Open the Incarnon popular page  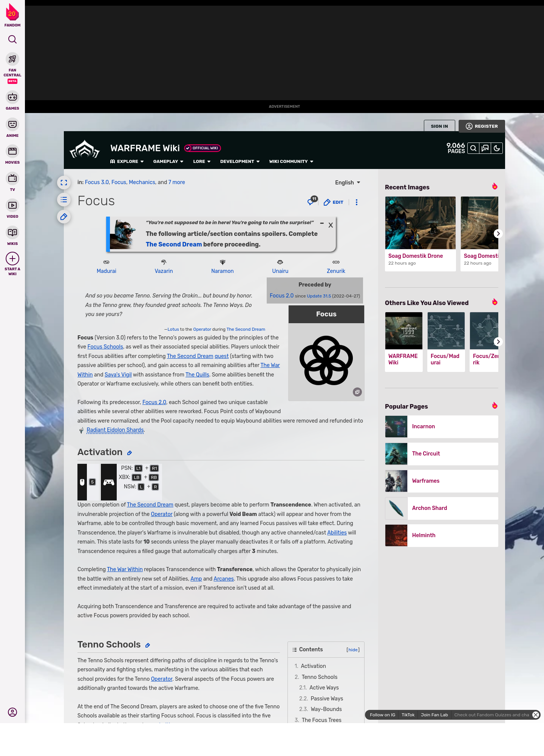[x=442, y=426]
